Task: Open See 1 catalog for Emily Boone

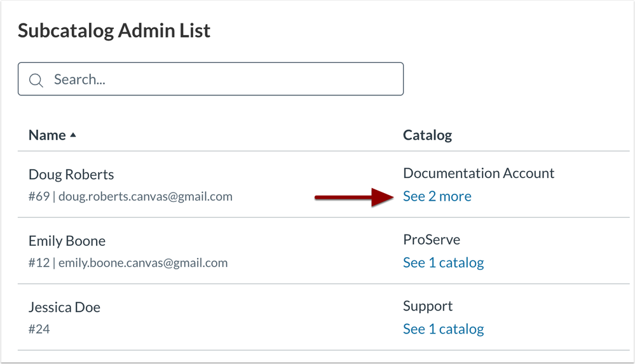Action: (443, 262)
